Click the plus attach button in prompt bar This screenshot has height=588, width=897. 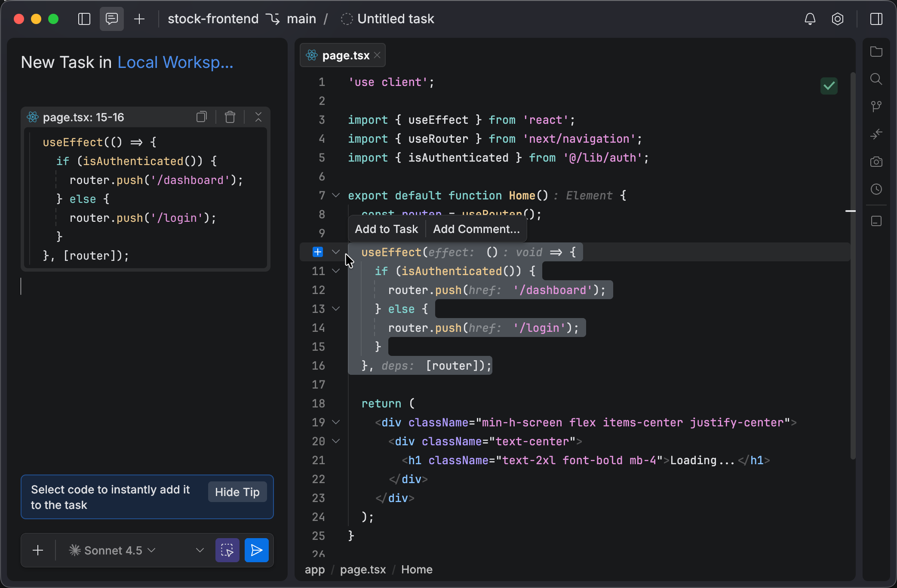click(x=38, y=550)
